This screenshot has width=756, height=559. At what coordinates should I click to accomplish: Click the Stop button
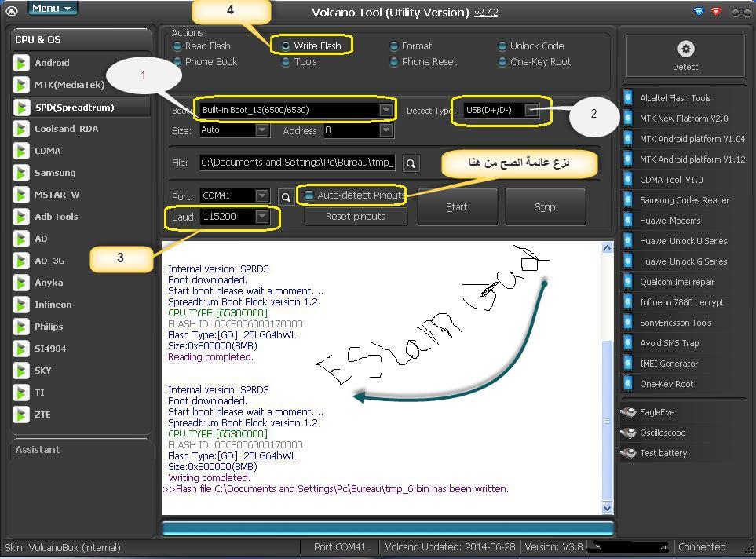(x=546, y=207)
